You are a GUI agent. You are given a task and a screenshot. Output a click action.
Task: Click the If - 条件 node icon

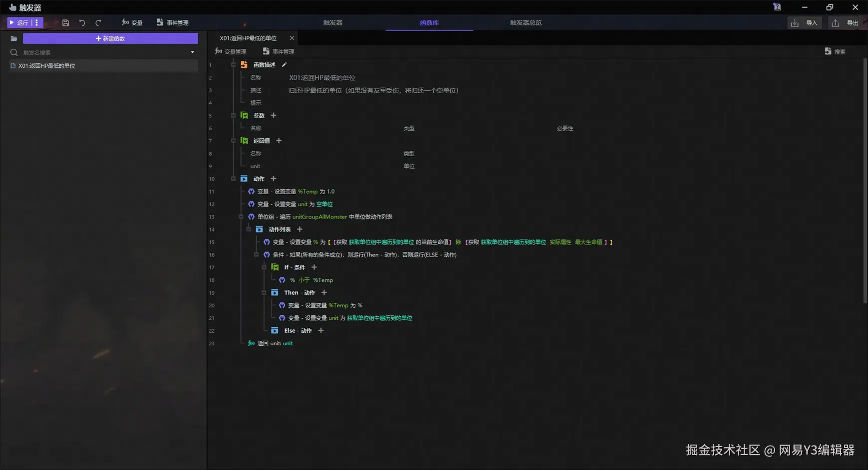[275, 267]
